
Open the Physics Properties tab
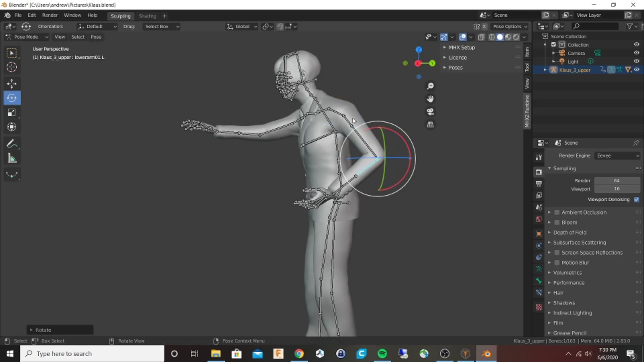[539, 257]
